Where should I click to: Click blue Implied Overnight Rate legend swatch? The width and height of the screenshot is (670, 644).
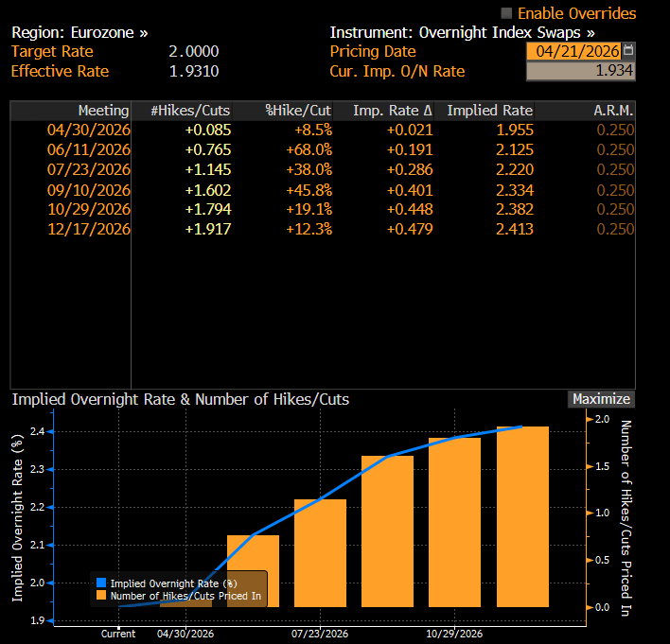(101, 583)
